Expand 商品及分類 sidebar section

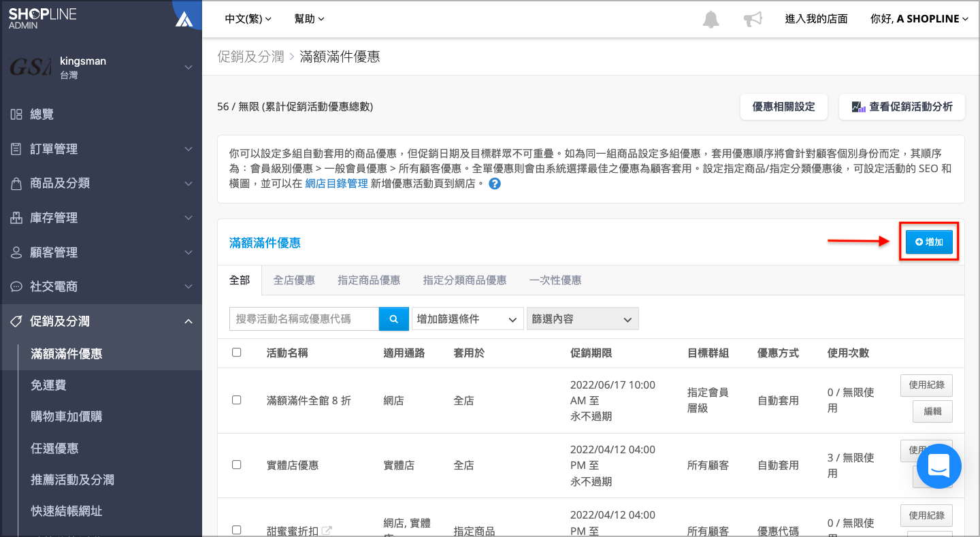coord(101,183)
